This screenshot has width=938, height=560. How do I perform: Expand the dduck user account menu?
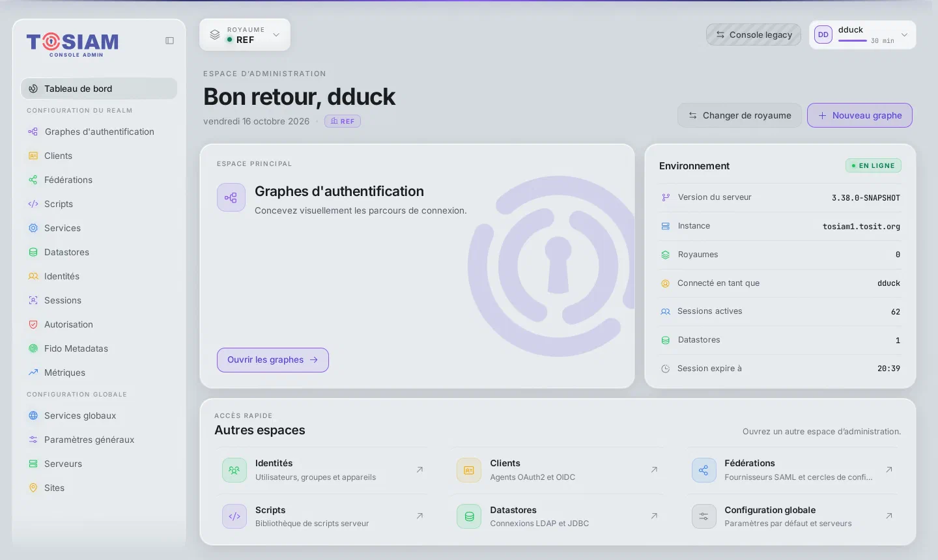(x=862, y=35)
